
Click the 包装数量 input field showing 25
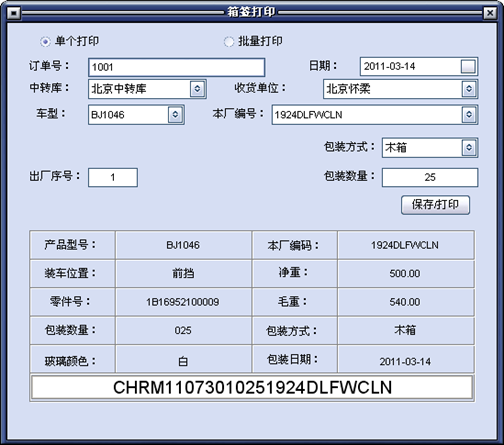click(430, 177)
